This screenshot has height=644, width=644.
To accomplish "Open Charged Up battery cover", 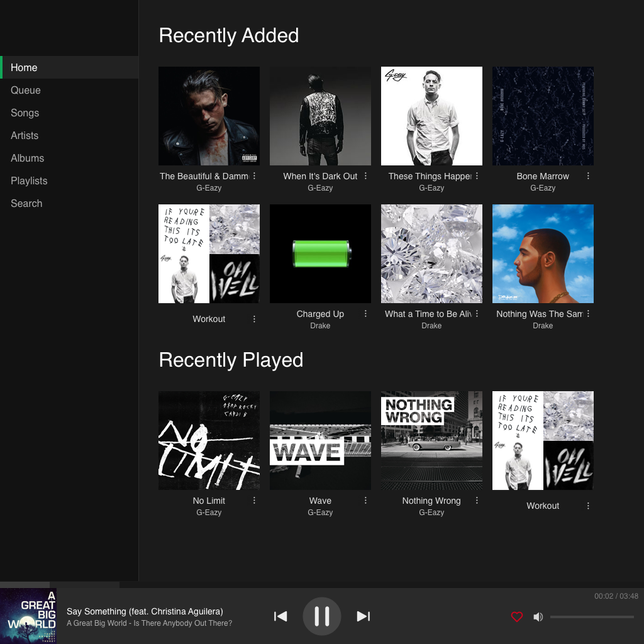I will tap(320, 254).
